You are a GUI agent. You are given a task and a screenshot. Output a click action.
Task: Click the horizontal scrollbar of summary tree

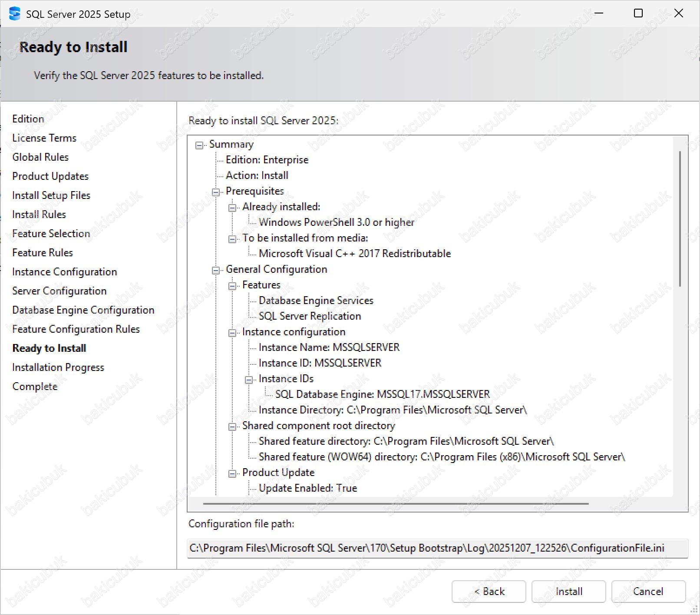point(395,504)
